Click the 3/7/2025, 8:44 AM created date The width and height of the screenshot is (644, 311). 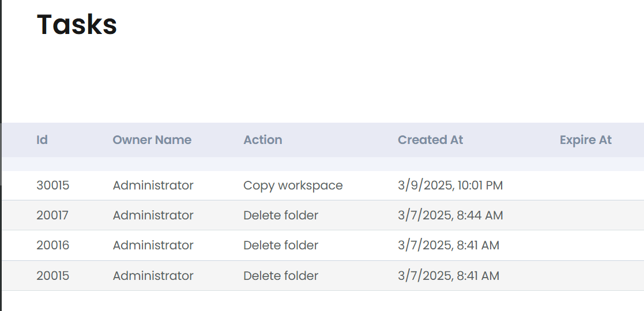[450, 215]
